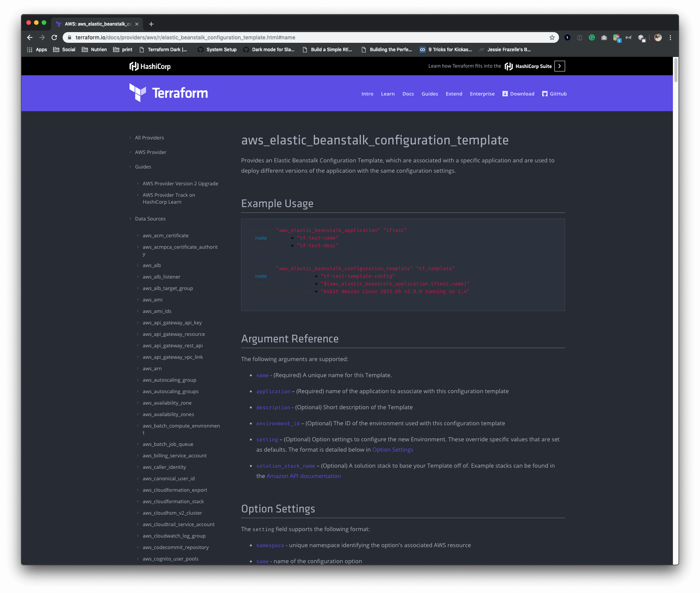This screenshot has height=593, width=700.
Task: Open the Terraform Dark bookmark
Action: point(164,50)
